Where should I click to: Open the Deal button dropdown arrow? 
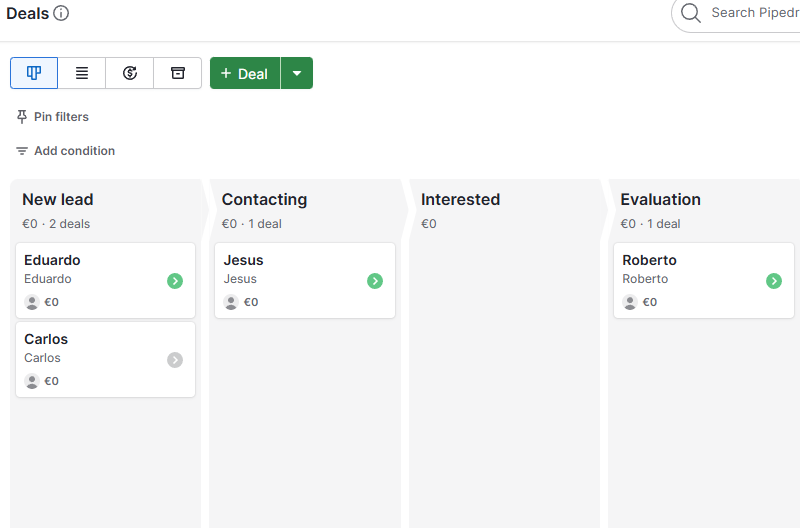click(297, 73)
